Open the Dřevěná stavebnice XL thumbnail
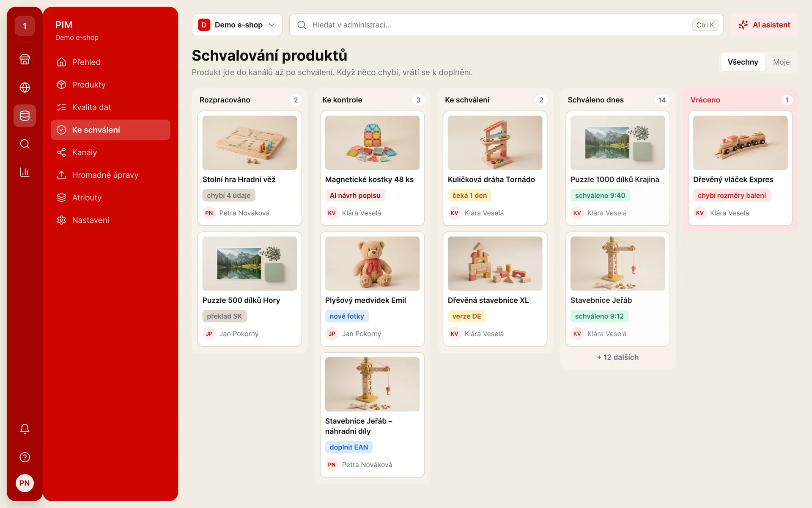The width and height of the screenshot is (812, 508). pos(495,263)
